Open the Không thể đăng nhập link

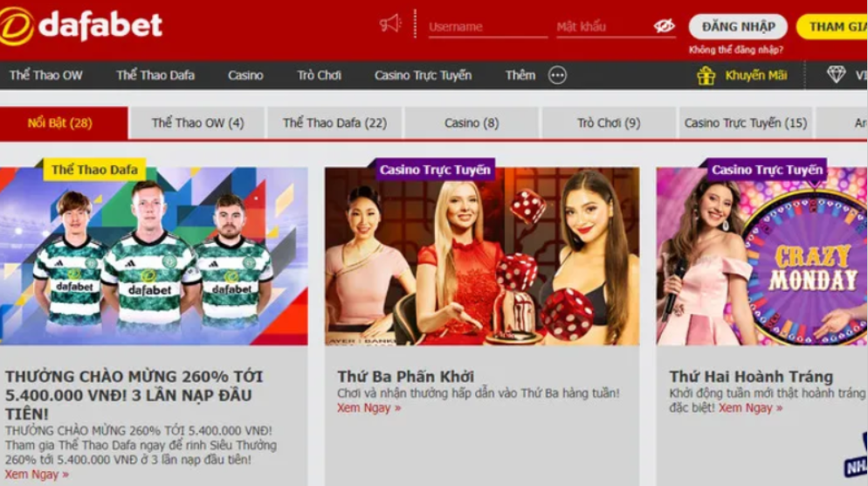pos(735,50)
